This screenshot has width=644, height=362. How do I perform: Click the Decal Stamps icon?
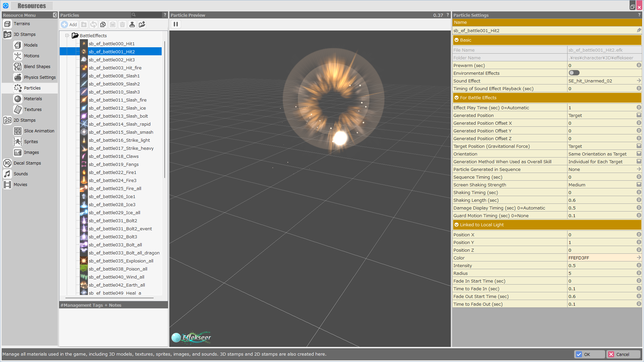coord(7,163)
